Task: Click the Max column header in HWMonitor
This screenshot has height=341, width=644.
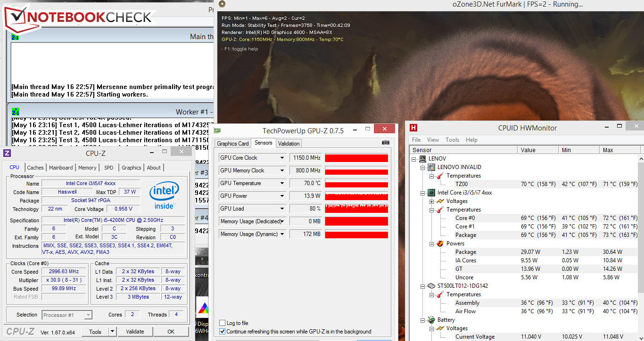Action: pos(620,150)
